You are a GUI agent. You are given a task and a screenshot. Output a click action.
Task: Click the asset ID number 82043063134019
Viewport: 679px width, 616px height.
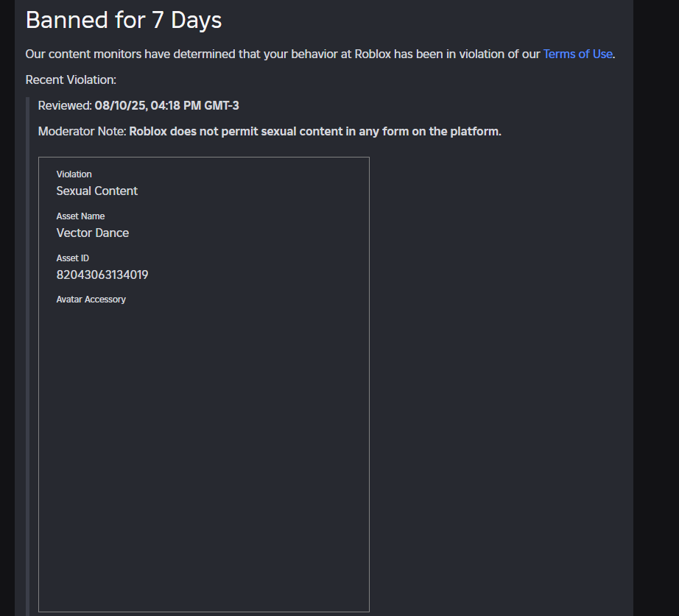click(102, 275)
